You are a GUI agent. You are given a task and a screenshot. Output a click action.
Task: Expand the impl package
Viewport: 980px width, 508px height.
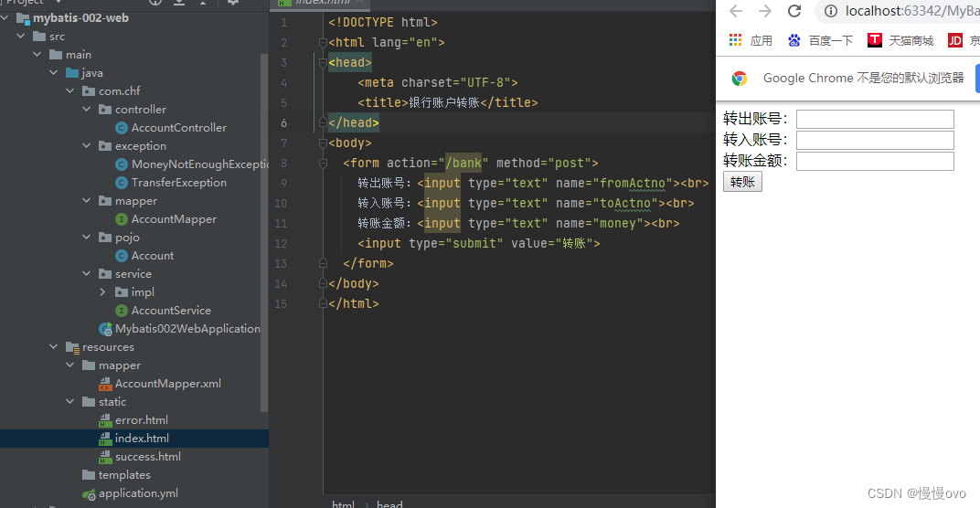102,291
